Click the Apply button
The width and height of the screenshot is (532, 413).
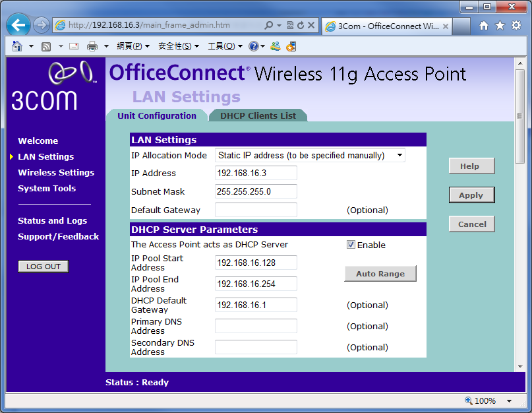pyautogui.click(x=471, y=195)
